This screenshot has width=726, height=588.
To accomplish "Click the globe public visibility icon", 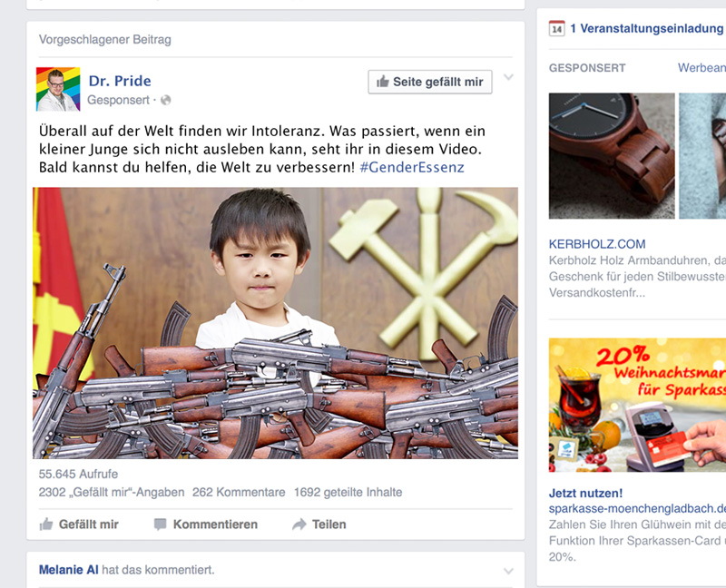I will click(166, 100).
